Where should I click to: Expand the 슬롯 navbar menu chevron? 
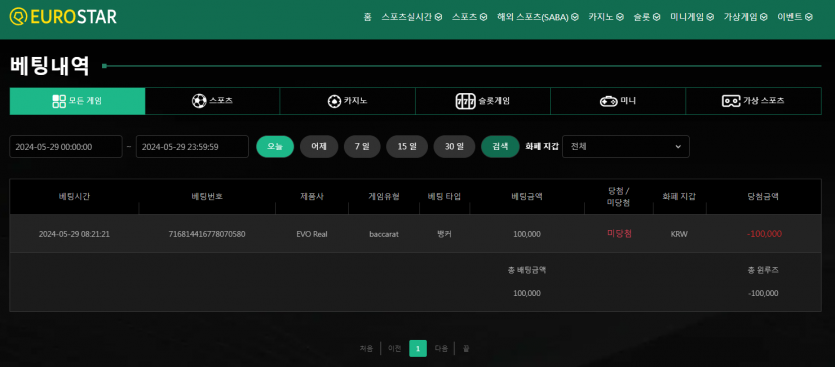[657, 17]
